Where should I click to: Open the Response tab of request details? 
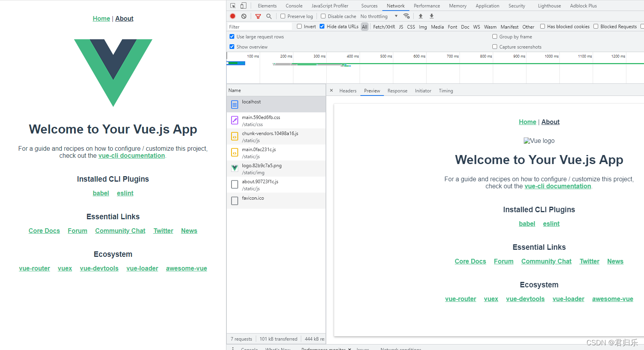397,91
